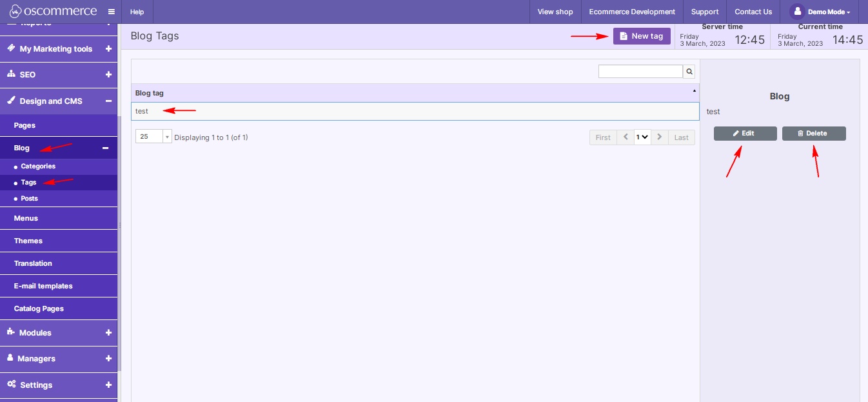Focus the blog tag search field
Image resolution: width=868 pixels, height=402 pixels.
coord(640,72)
